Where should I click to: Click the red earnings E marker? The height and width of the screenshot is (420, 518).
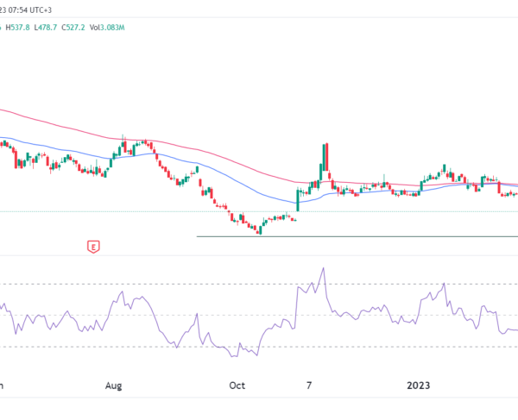point(93,247)
